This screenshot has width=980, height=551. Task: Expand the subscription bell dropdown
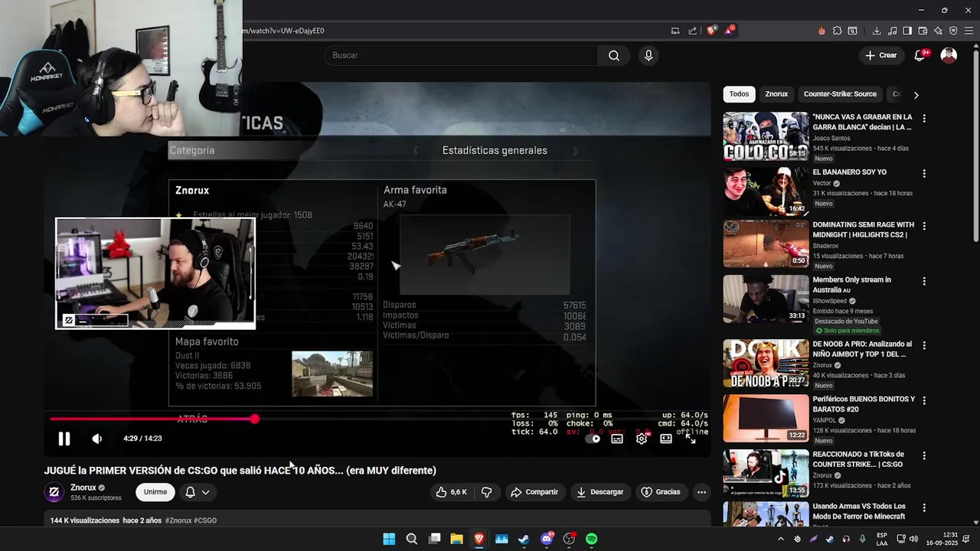(197, 492)
